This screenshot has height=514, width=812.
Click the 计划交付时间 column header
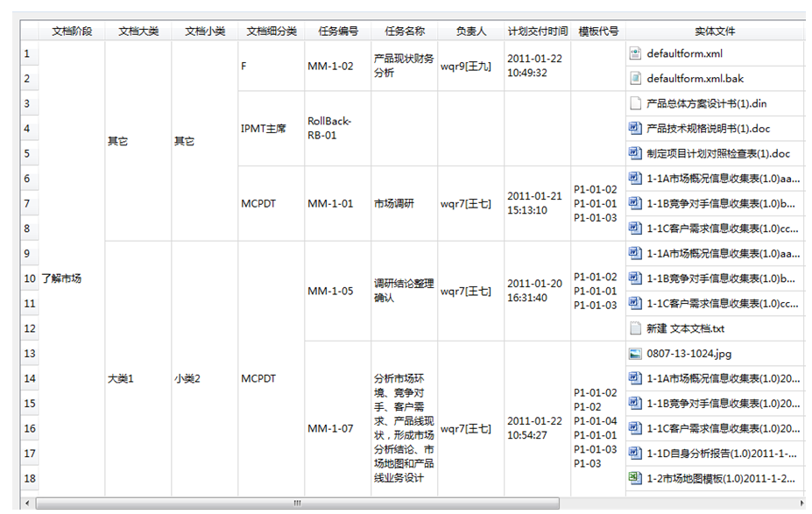click(537, 32)
